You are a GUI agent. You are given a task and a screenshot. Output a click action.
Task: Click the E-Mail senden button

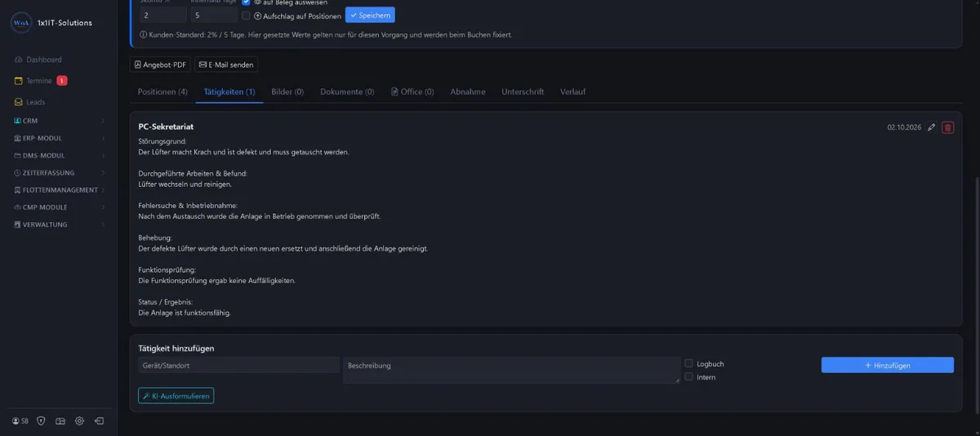point(226,65)
